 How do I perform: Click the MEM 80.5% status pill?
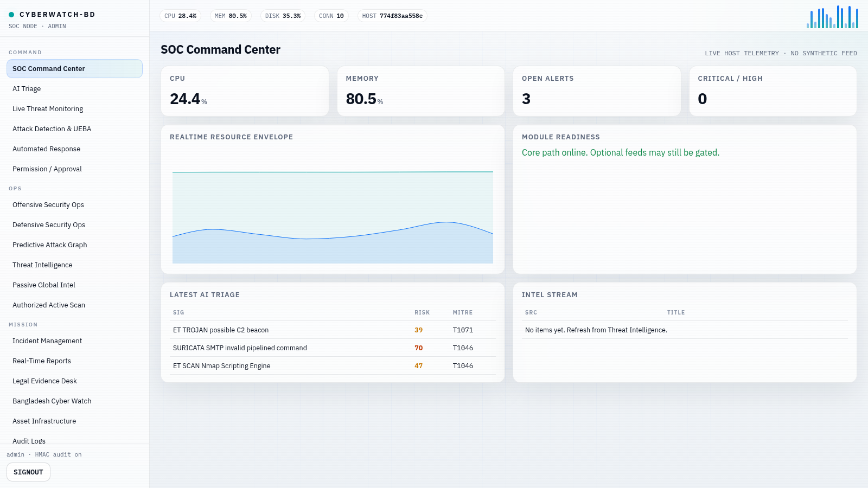[231, 16]
